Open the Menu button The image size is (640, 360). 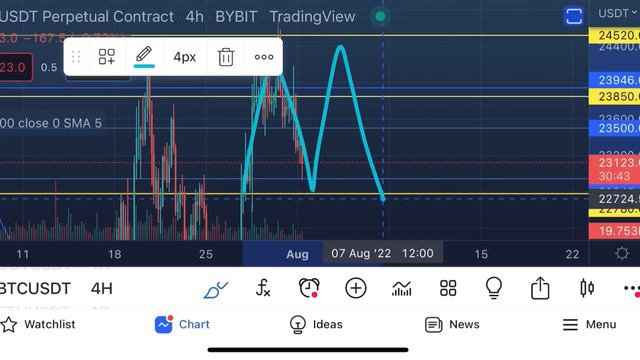click(589, 324)
